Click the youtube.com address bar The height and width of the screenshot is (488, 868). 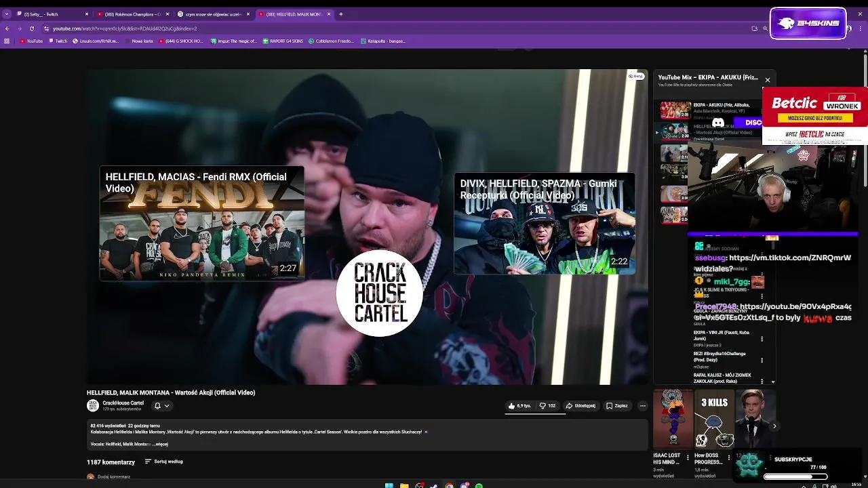[393, 28]
